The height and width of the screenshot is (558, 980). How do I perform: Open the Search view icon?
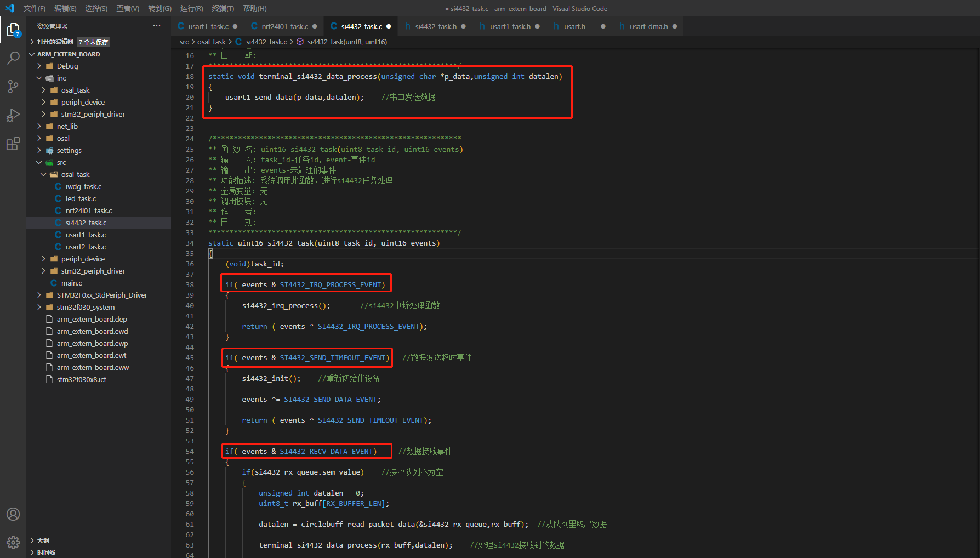pyautogui.click(x=13, y=58)
